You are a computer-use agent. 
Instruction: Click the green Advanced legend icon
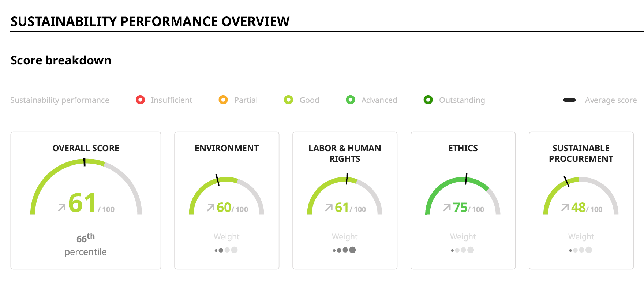click(x=350, y=100)
